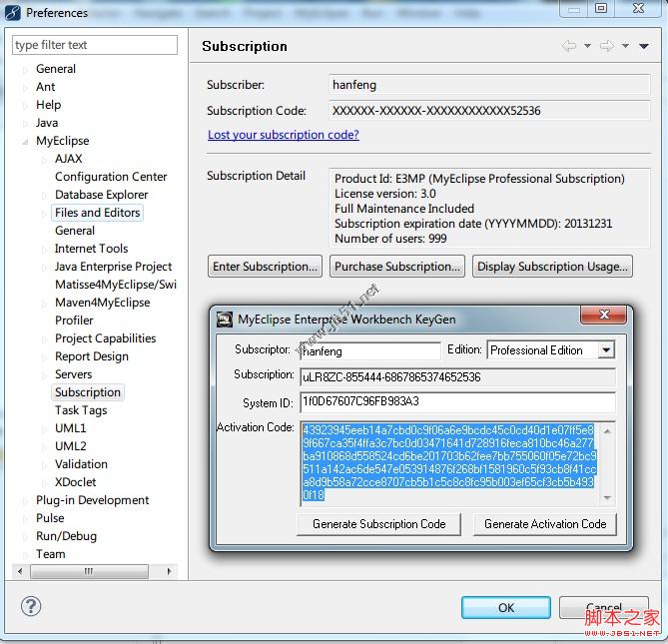
Task: Click the KeyGen System ID field
Action: point(457,402)
